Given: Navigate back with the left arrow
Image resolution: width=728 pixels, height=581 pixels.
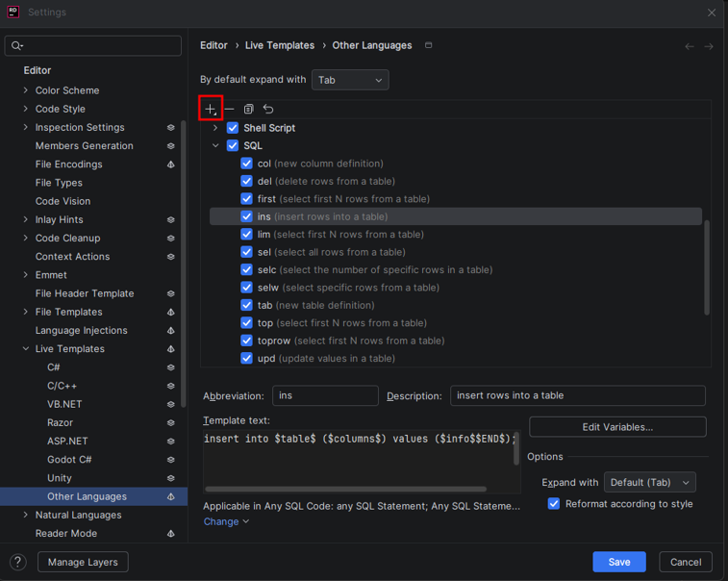Looking at the screenshot, I should click(690, 46).
